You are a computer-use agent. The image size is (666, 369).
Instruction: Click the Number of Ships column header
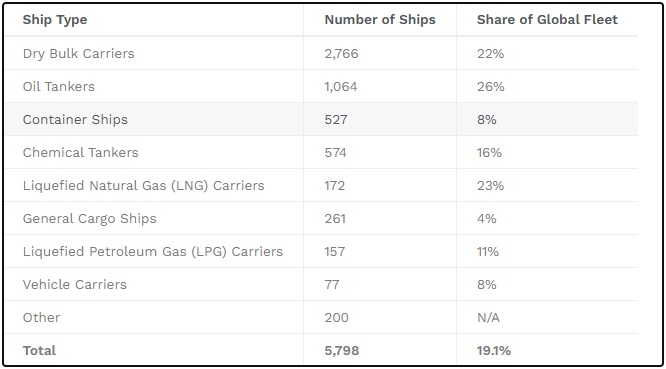[x=380, y=20]
